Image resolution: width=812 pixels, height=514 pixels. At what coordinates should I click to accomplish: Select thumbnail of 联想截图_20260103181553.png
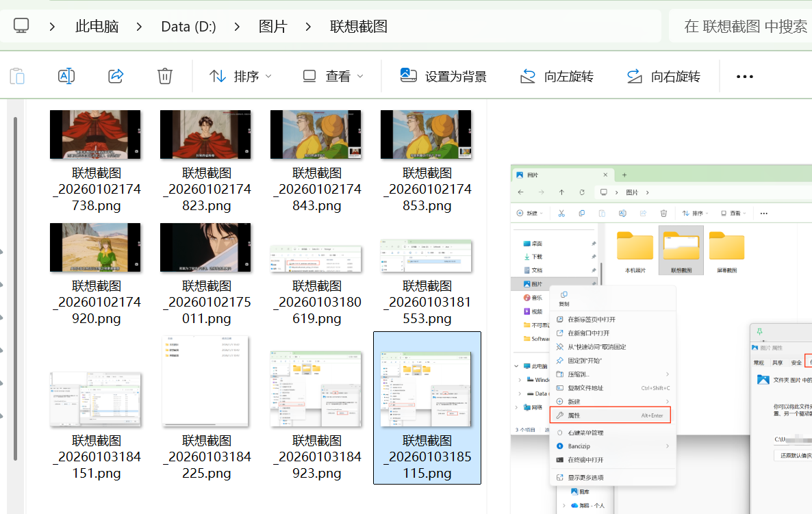point(426,256)
